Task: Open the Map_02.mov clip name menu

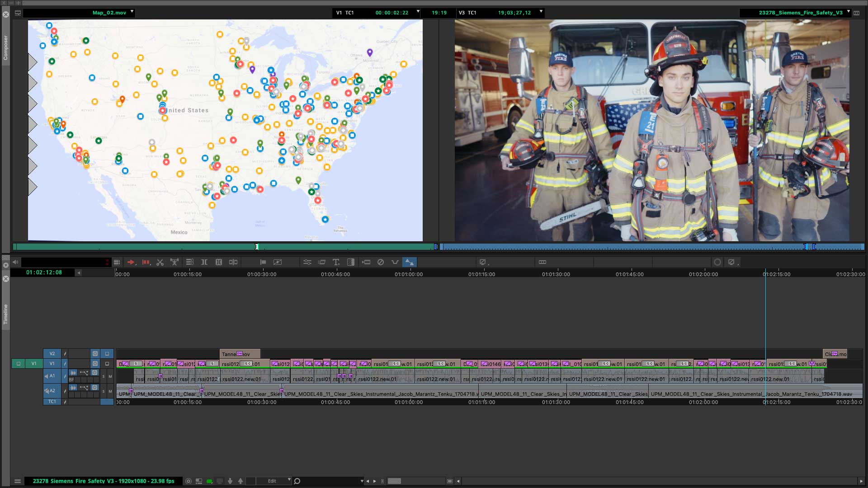Action: tap(132, 13)
